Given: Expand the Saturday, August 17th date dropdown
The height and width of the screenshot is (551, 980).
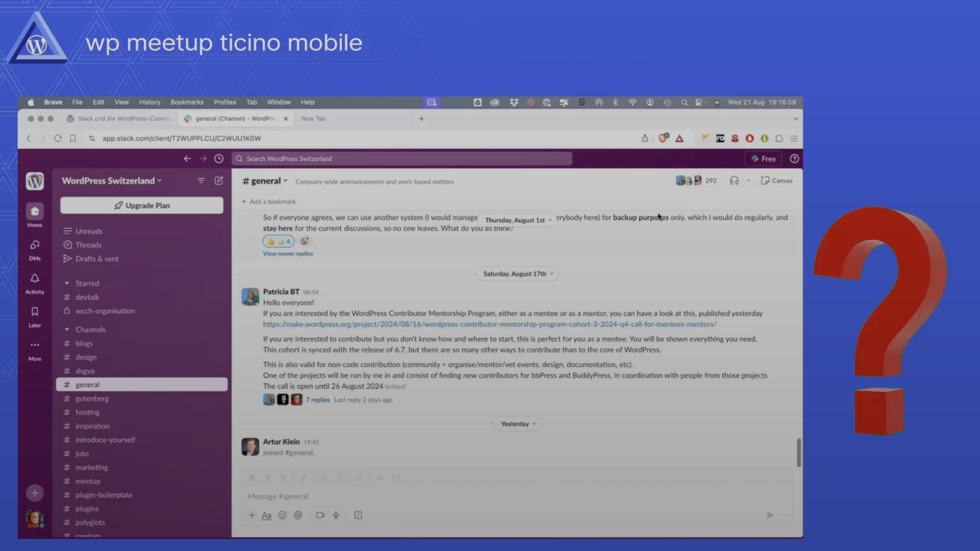Looking at the screenshot, I should [518, 274].
